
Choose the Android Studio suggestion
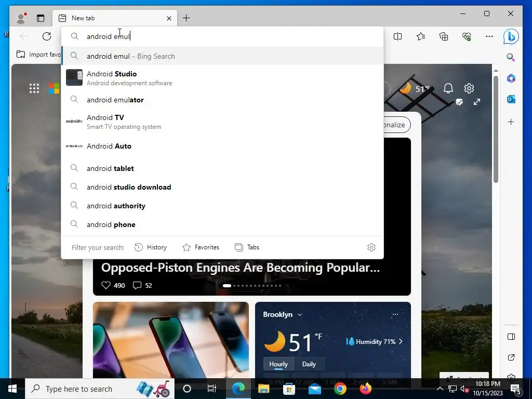pos(222,78)
